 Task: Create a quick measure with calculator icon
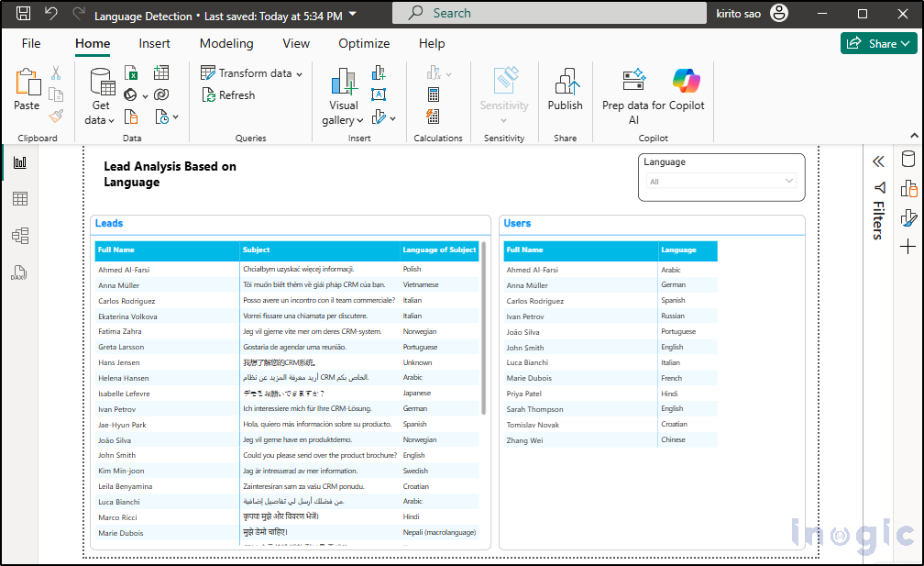(x=433, y=94)
